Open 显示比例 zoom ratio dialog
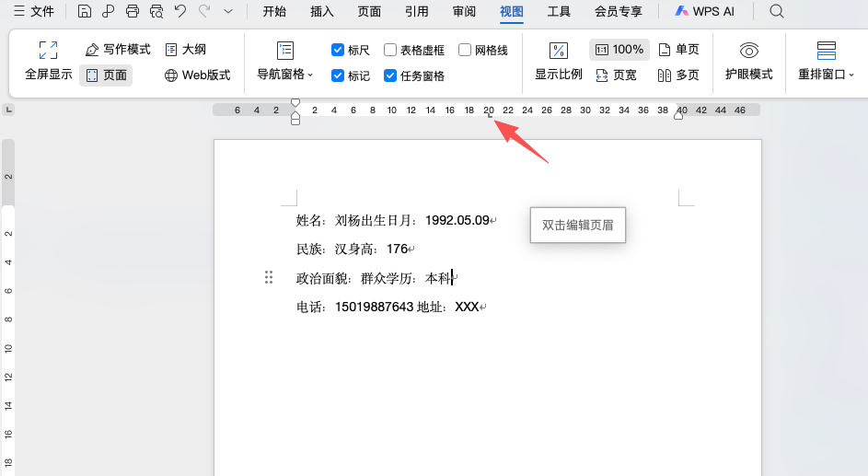 pyautogui.click(x=558, y=61)
